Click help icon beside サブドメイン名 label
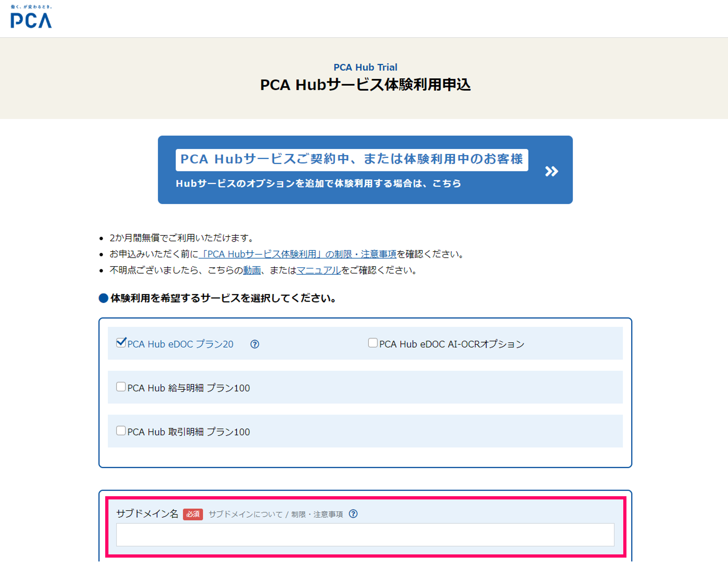728x567 pixels. coord(353,514)
